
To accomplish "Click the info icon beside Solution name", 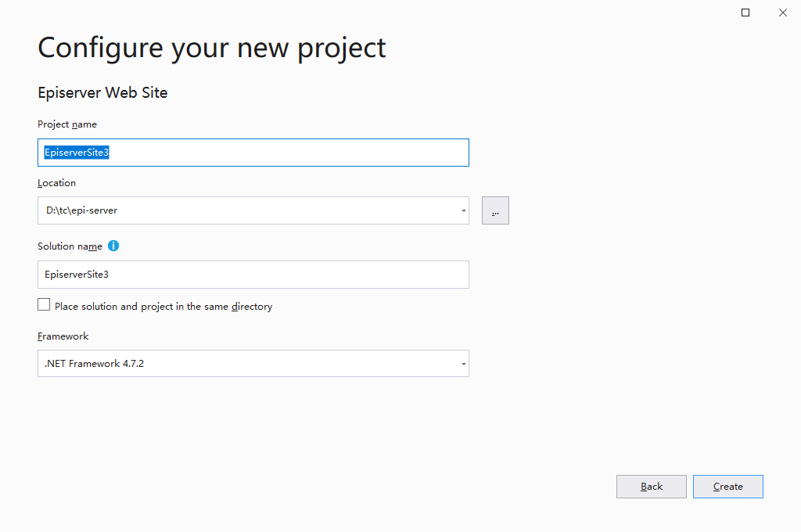I will click(x=113, y=246).
